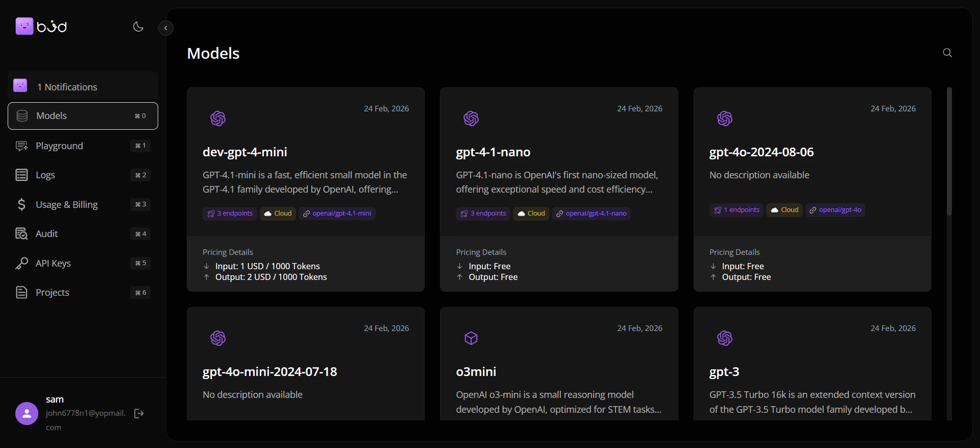The image size is (980, 448).
Task: Click 'Input: 1 USD / 1000 Tokens' pricing line
Action: pos(267,266)
